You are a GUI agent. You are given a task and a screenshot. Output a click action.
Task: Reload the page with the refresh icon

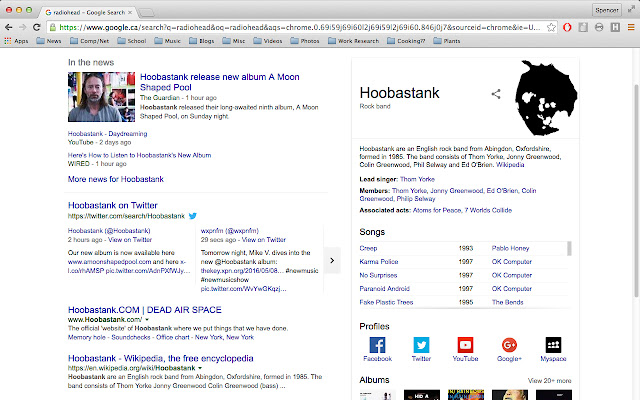tap(36, 27)
